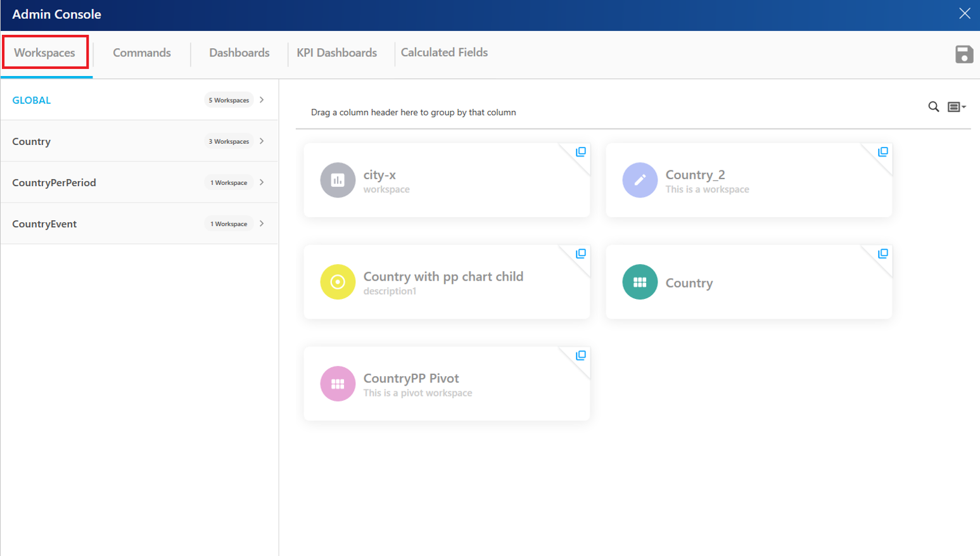Click the pencil icon on Country_2 workspace
The image size is (980, 556).
(x=639, y=180)
